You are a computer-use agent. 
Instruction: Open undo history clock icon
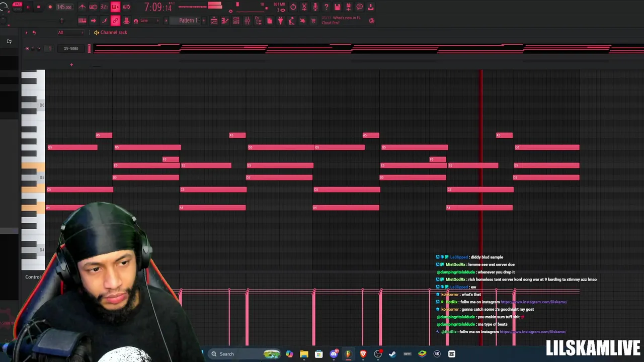pyautogui.click(x=293, y=7)
